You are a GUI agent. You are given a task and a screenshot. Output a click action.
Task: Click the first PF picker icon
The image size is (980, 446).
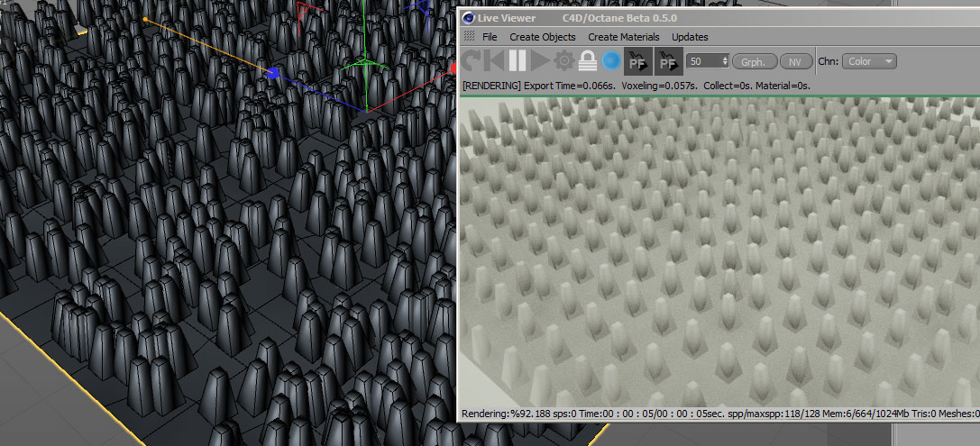[638, 61]
